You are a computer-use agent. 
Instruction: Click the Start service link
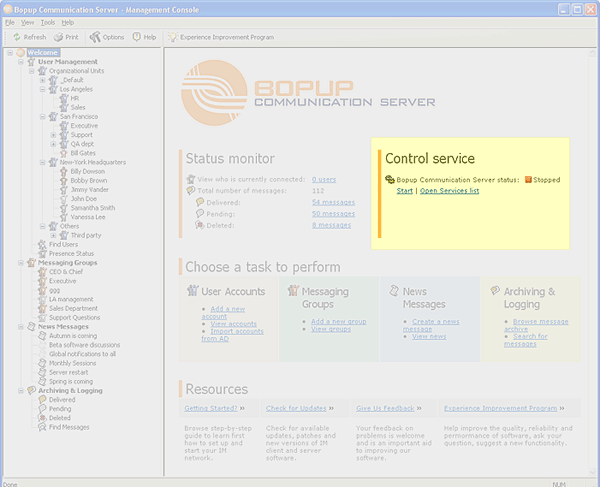coord(404,190)
